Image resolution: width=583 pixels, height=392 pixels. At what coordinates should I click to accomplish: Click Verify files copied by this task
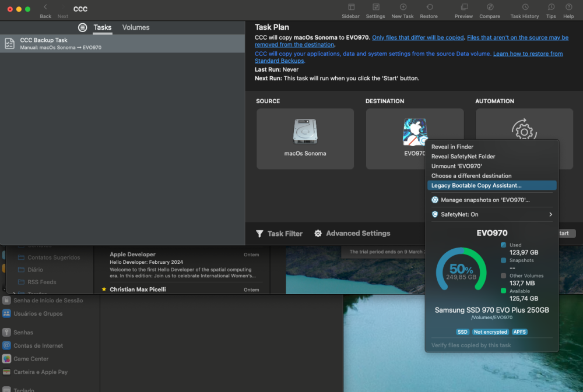click(471, 345)
